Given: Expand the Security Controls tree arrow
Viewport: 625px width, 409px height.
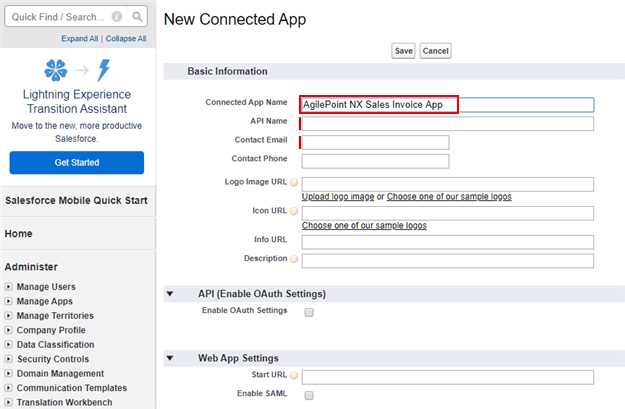Looking at the screenshot, I should (x=8, y=359).
